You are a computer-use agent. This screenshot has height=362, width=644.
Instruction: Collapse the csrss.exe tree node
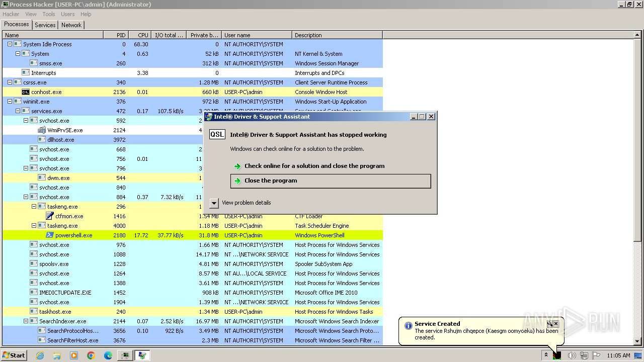point(10,82)
